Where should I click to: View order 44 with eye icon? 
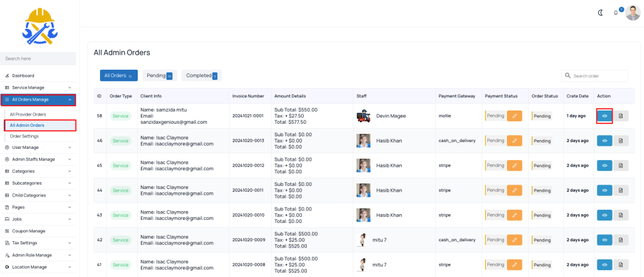tap(604, 190)
